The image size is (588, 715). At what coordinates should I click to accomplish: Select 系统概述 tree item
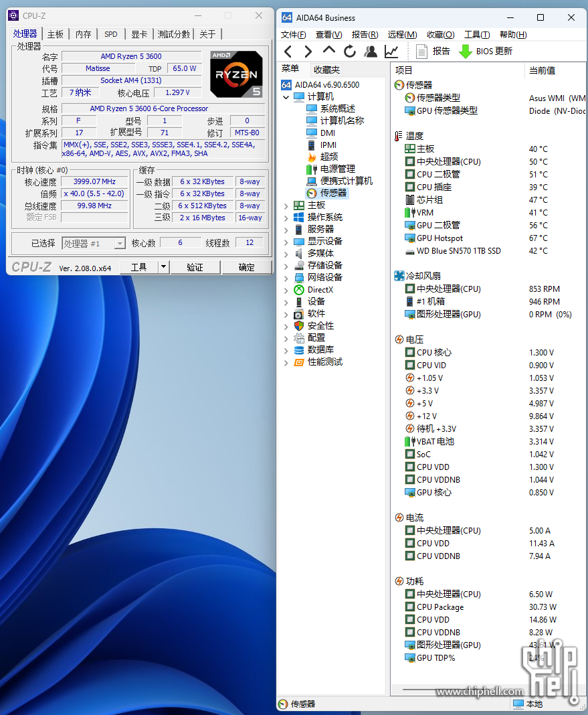coord(332,108)
